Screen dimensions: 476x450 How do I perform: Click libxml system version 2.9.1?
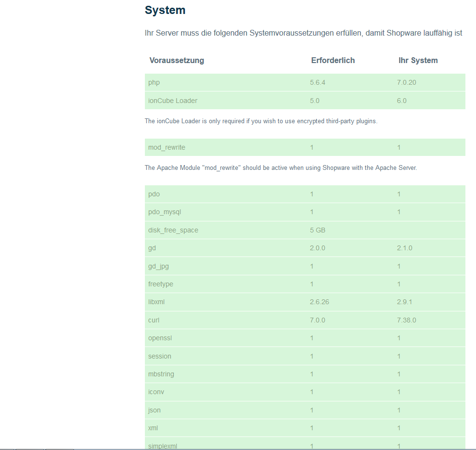[x=404, y=302]
